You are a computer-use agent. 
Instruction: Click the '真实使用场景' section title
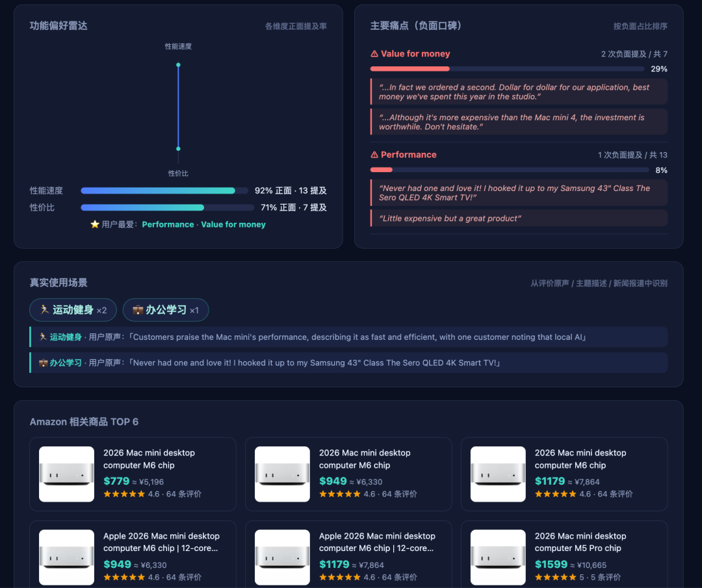click(58, 283)
